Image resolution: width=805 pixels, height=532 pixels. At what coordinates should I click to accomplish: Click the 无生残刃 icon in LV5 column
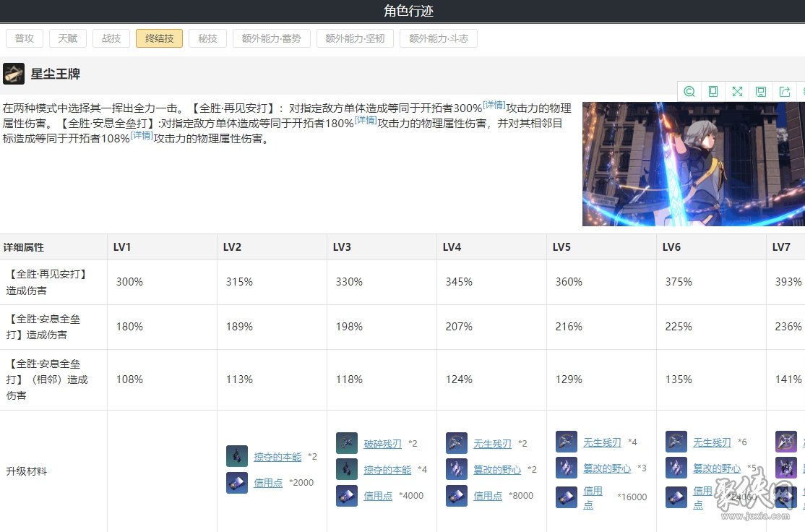[567, 441]
